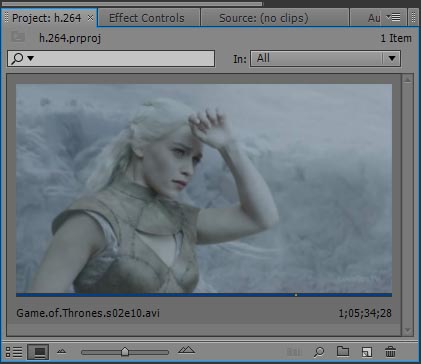Open the panel options menu
The height and width of the screenshot is (364, 421).
[393, 17]
